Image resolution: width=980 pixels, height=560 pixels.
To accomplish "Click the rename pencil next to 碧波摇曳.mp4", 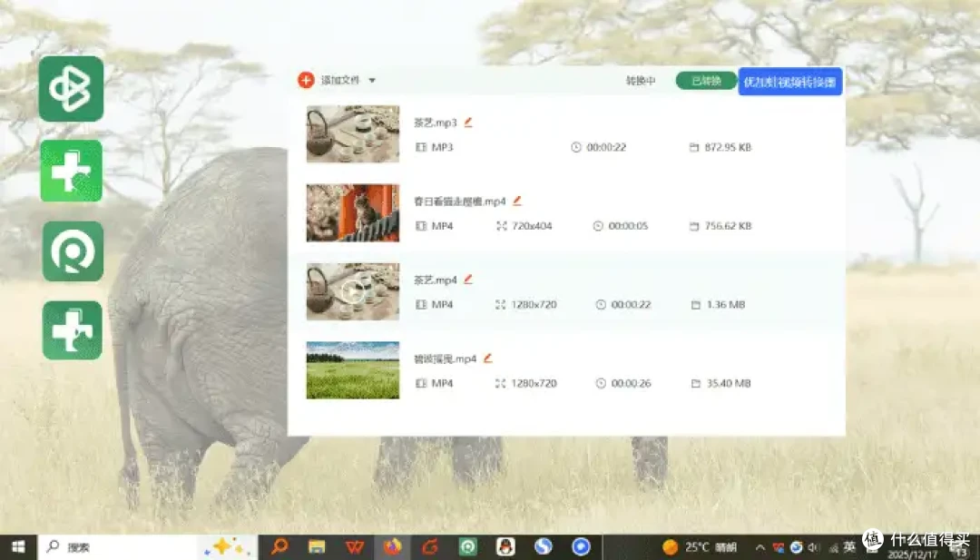I will click(x=488, y=359).
